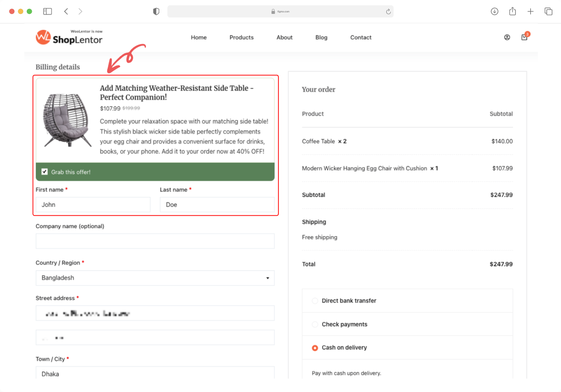The height and width of the screenshot is (392, 561).
Task: Click the Your order heading
Action: pyautogui.click(x=318, y=89)
